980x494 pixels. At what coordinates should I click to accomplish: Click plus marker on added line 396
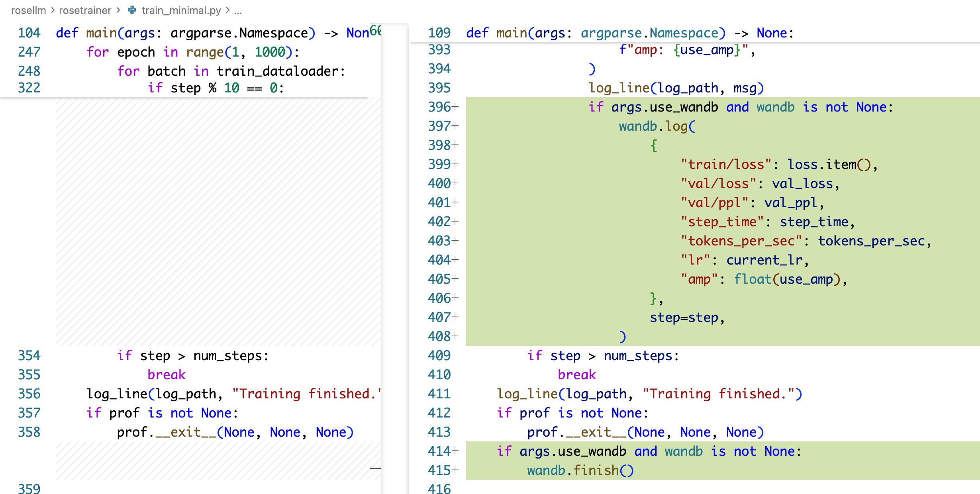[x=455, y=107]
